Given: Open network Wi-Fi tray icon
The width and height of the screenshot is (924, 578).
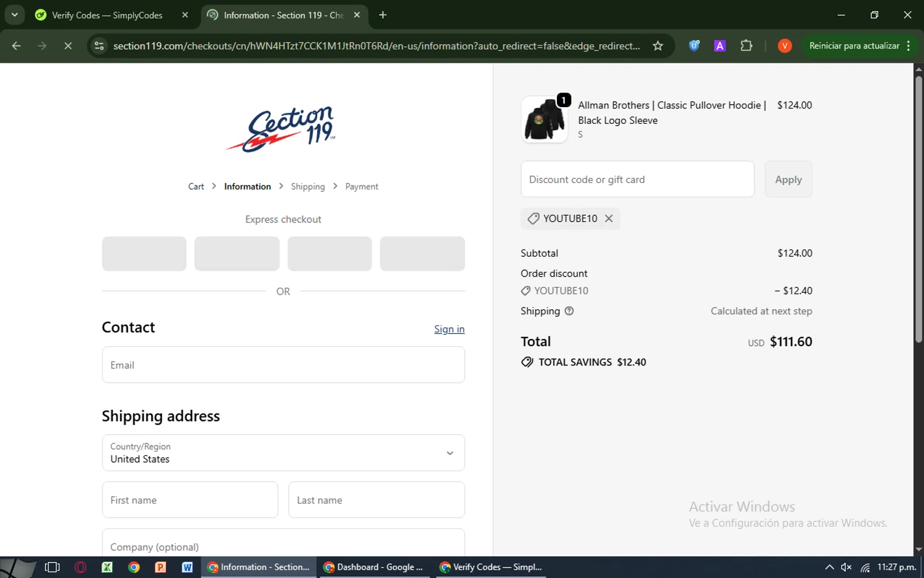Looking at the screenshot, I should [x=865, y=567].
